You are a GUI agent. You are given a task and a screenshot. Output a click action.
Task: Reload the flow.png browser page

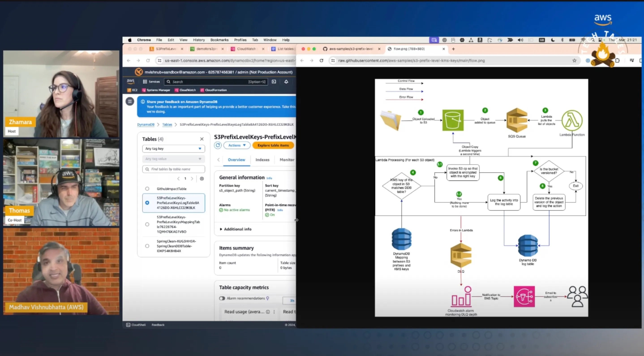coord(322,61)
